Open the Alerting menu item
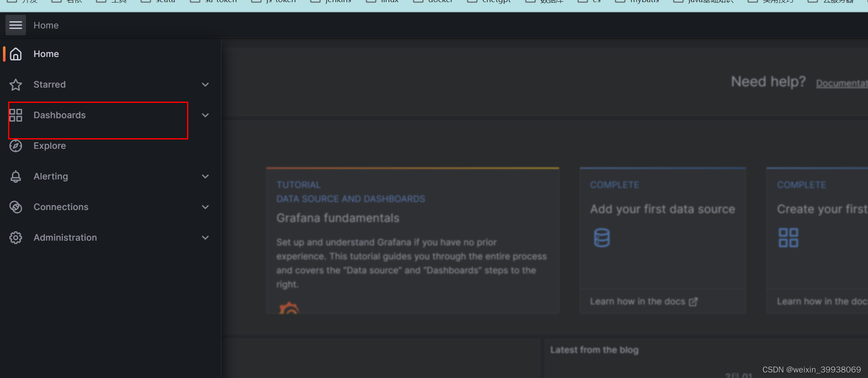Viewport: 868px width, 378px height. click(51, 176)
